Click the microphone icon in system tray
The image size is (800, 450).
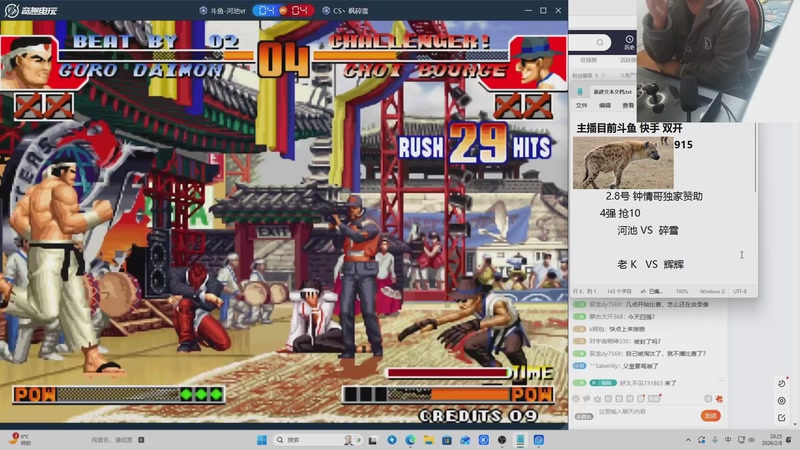(x=715, y=440)
